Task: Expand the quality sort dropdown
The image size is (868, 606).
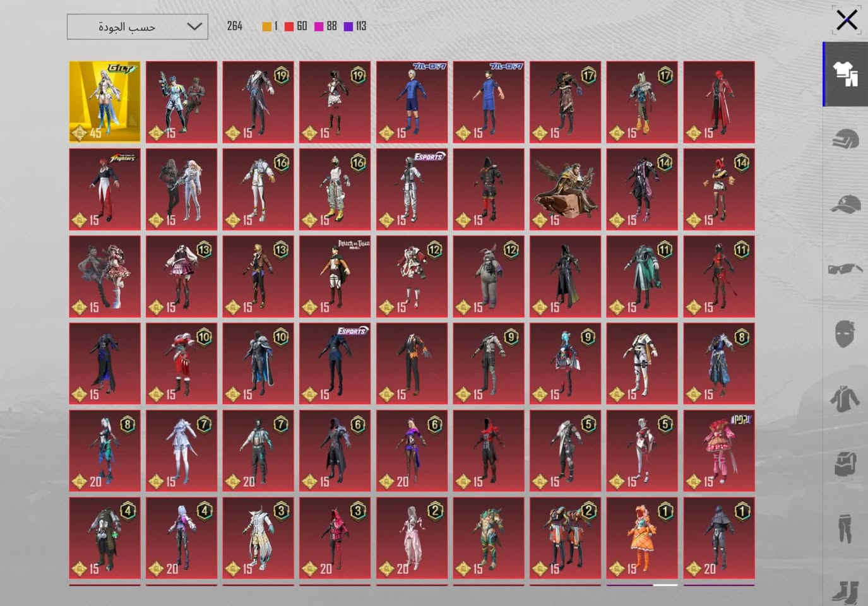Action: coord(138,27)
